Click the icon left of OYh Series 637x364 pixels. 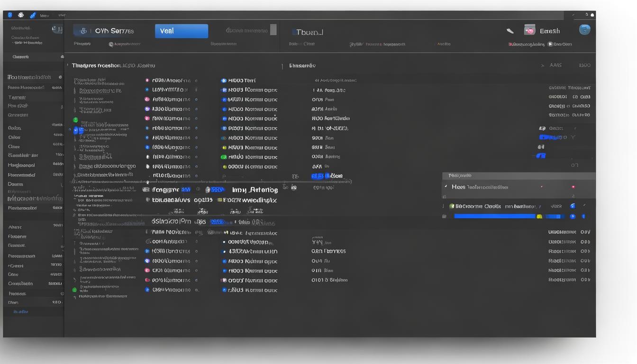click(x=83, y=31)
